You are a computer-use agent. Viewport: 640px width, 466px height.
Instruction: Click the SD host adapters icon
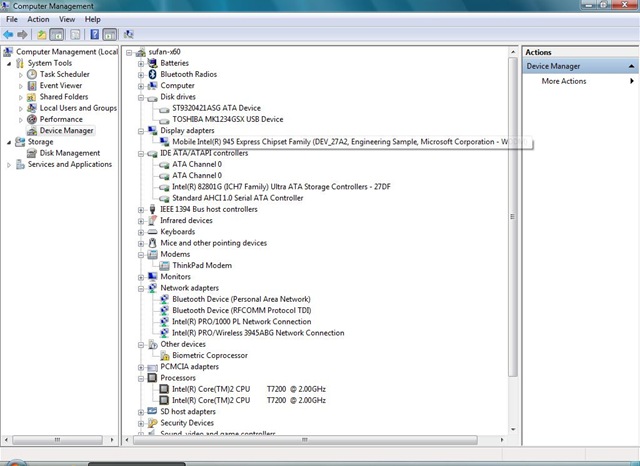[x=152, y=411]
